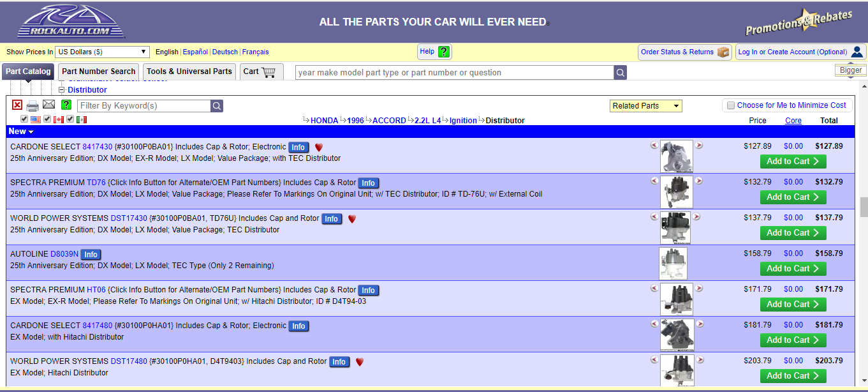The width and height of the screenshot is (868, 392).
Task: Click the email envelope icon
Action: click(48, 105)
